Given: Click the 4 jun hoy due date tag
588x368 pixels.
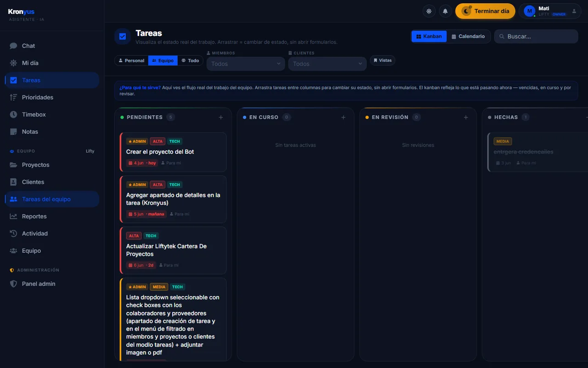Looking at the screenshot, I should pyautogui.click(x=142, y=163).
